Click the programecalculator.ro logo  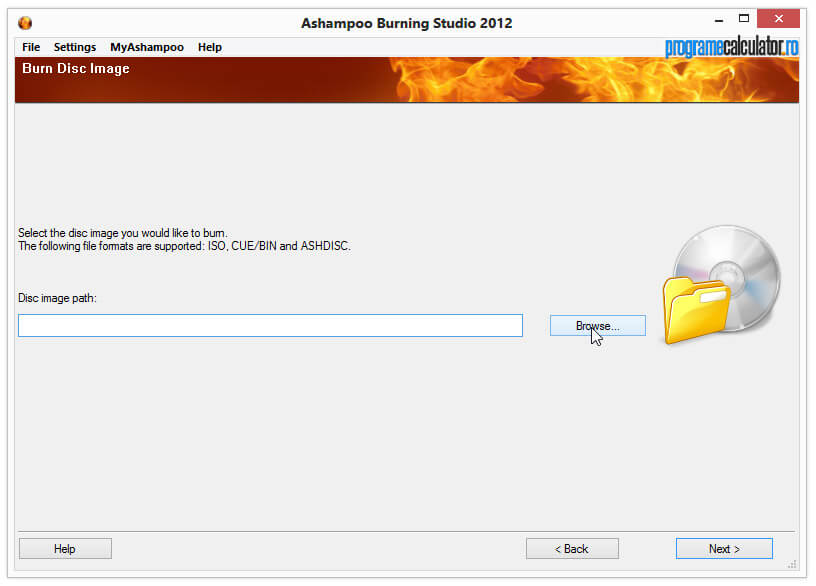click(x=732, y=47)
